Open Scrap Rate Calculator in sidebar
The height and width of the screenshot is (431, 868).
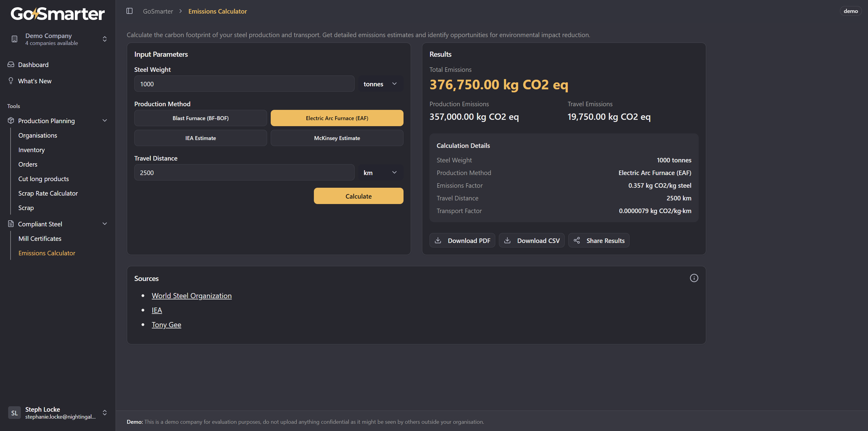[x=48, y=193]
